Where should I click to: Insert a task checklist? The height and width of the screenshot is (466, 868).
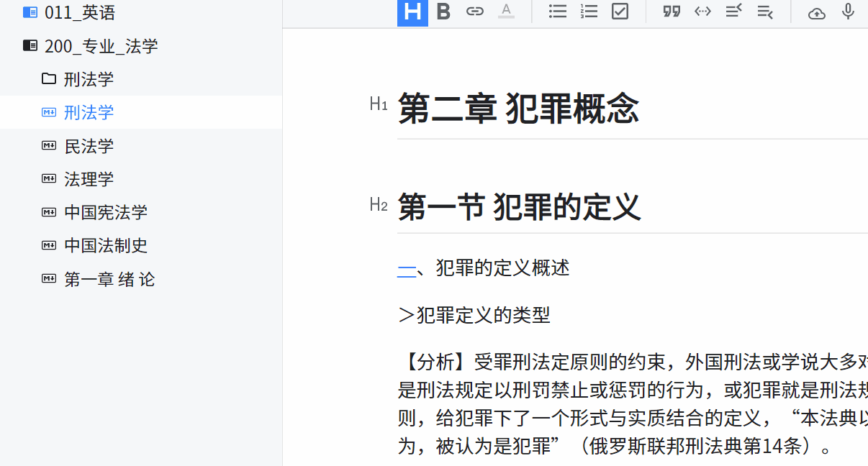620,12
